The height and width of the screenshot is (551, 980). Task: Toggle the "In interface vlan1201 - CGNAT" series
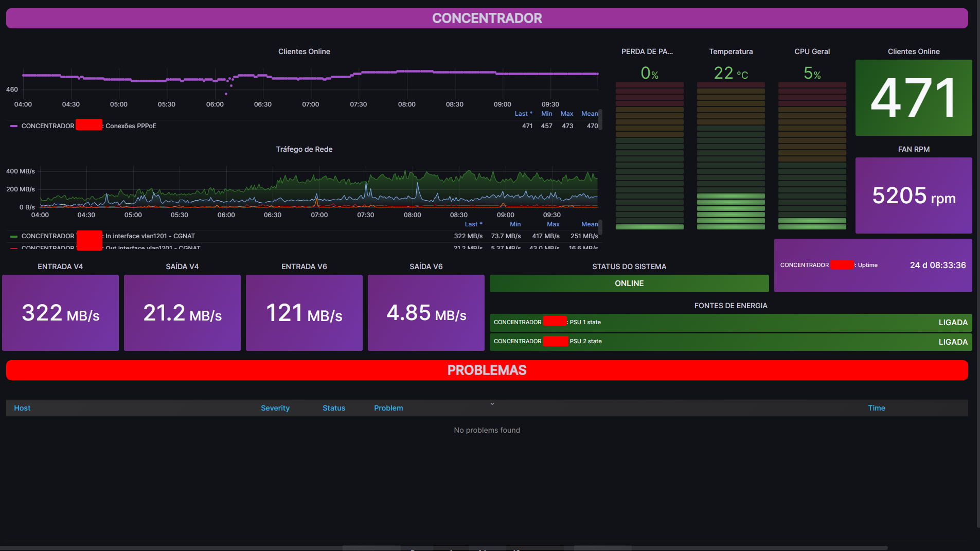(144, 236)
